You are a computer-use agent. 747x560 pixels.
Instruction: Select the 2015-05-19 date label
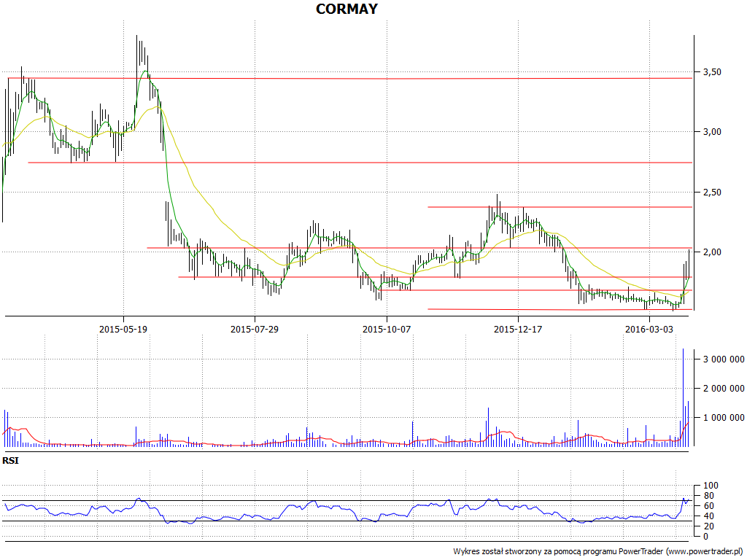(123, 329)
